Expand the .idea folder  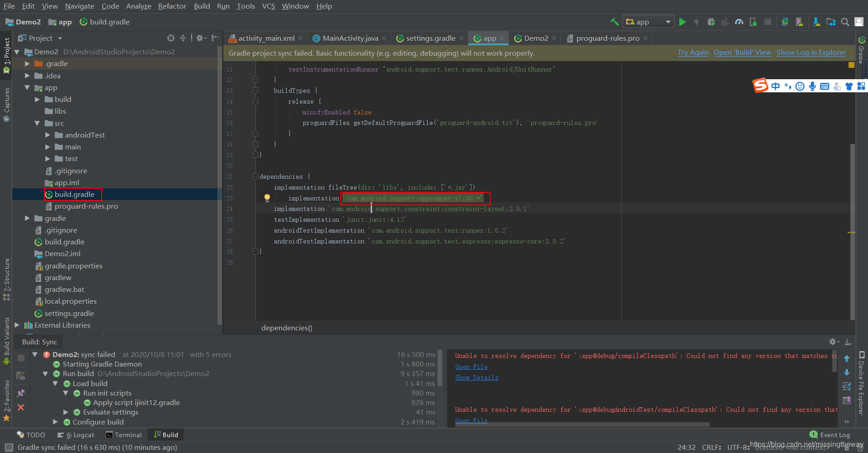27,76
